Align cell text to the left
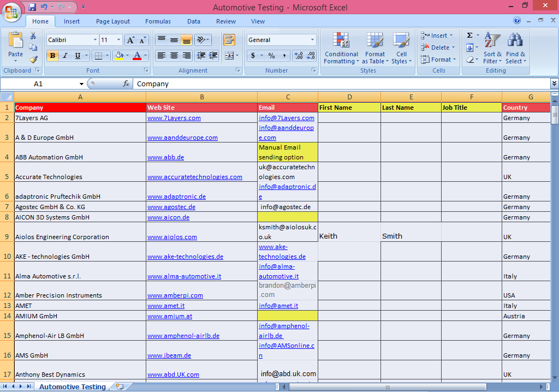Viewport: 559px width, 392px height. [x=162, y=55]
